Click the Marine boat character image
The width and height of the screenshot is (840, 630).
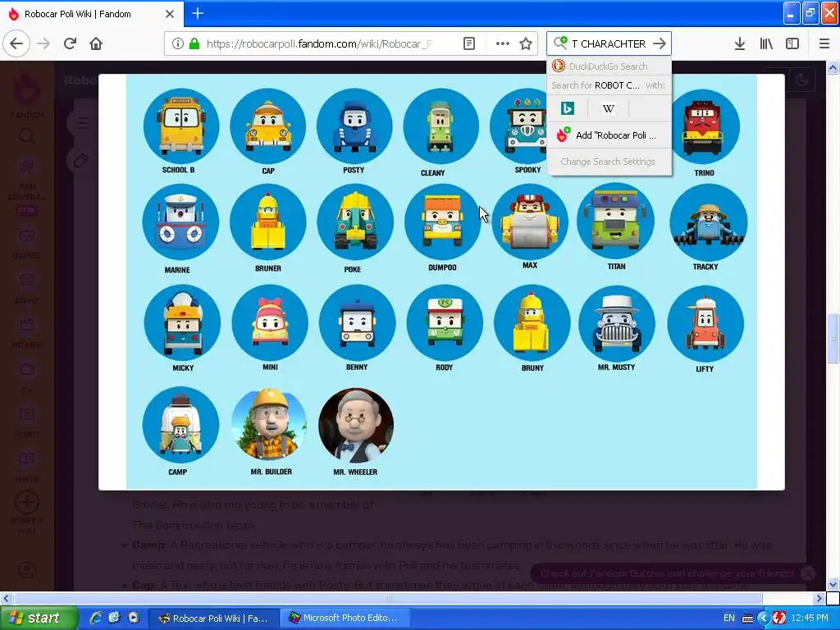coord(181,221)
